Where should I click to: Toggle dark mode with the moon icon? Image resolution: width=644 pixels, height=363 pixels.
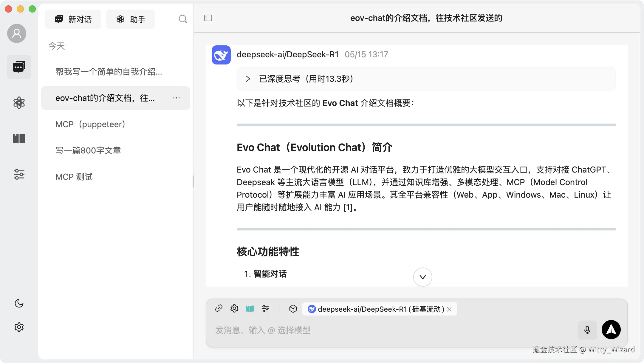click(x=19, y=303)
